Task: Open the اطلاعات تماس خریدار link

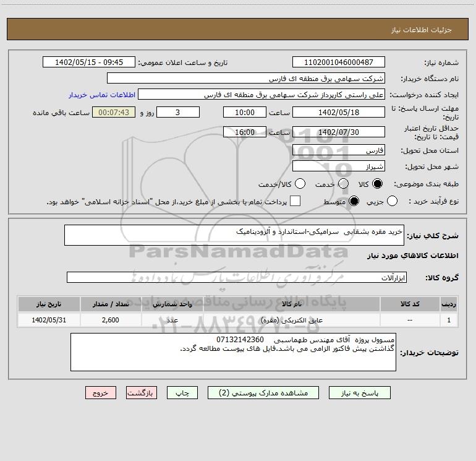Action: click(x=102, y=95)
